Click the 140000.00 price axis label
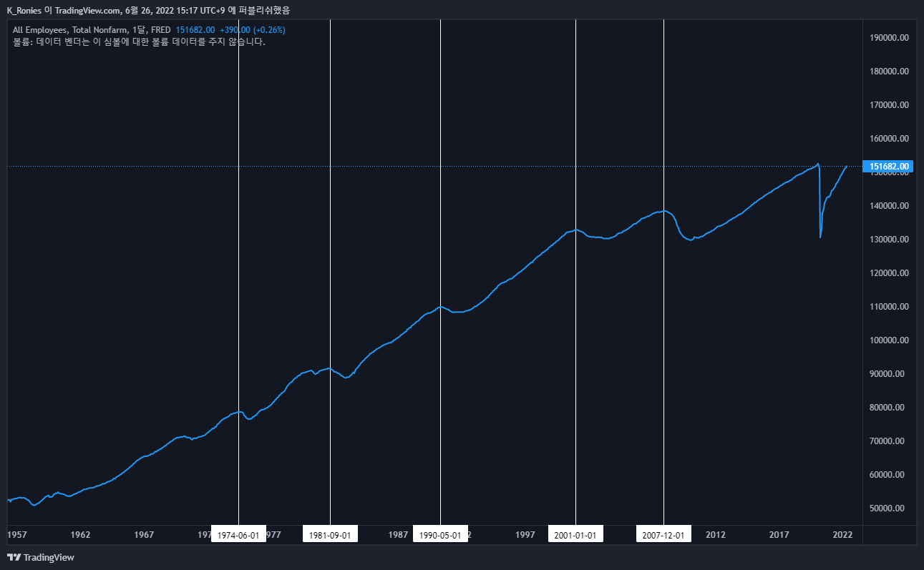This screenshot has width=924, height=570. pyautogui.click(x=890, y=206)
